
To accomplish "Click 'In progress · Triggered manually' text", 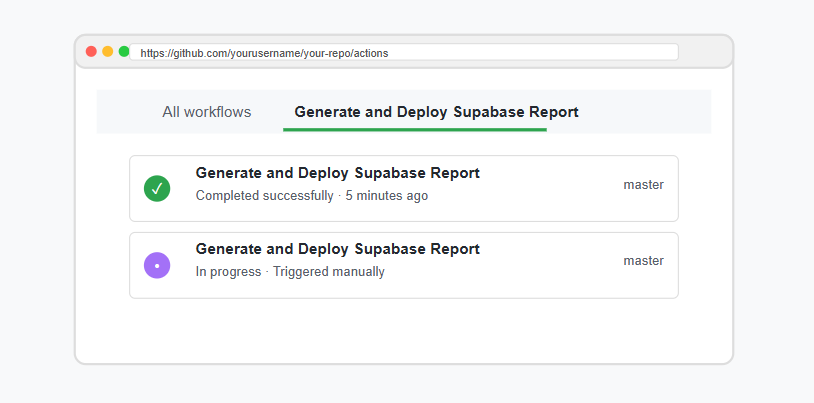I will pyautogui.click(x=290, y=272).
